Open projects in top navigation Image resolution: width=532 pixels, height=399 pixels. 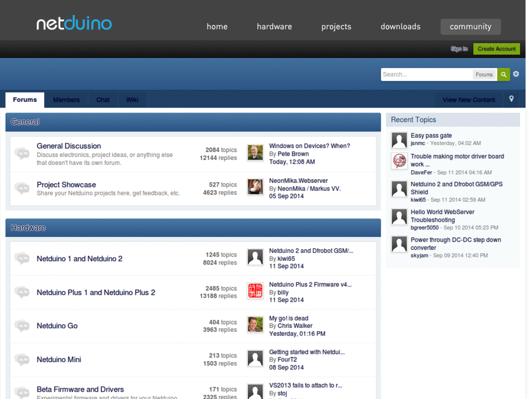tap(336, 26)
